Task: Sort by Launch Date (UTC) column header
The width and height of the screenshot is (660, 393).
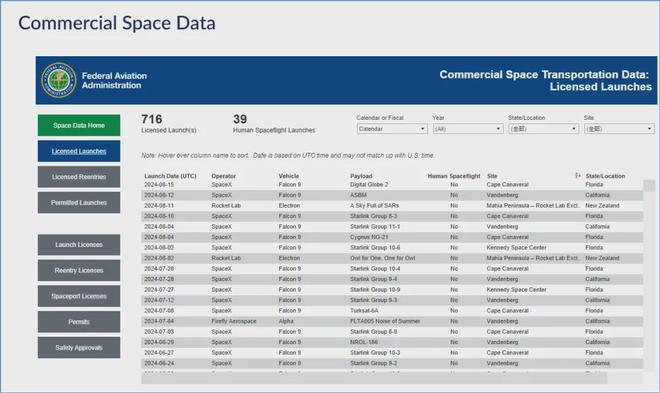Action: click(170, 176)
